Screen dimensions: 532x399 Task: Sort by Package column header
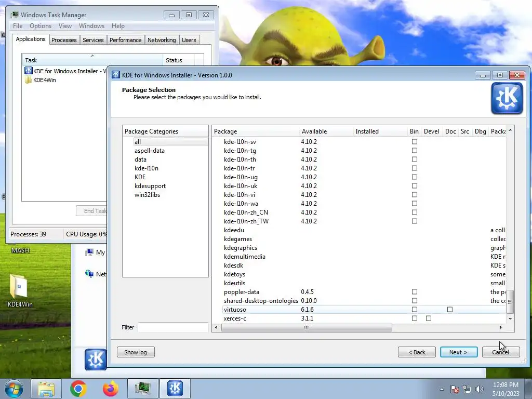256,131
